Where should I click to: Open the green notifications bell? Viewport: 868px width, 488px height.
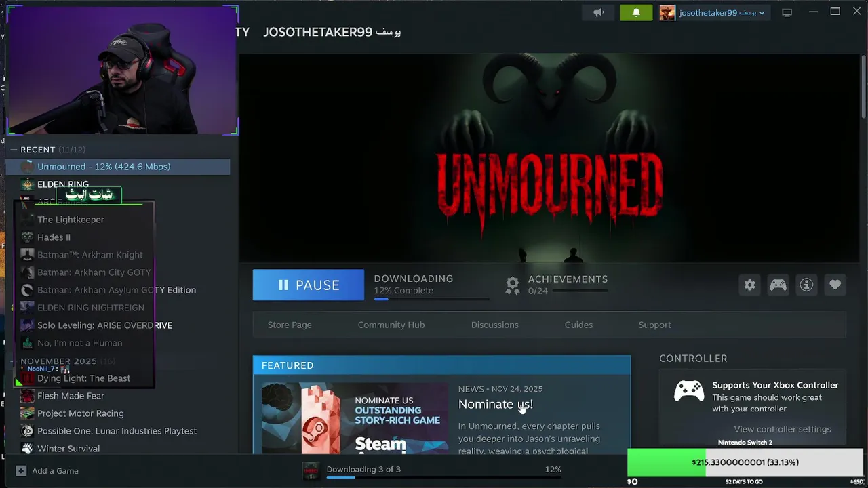pyautogui.click(x=636, y=12)
